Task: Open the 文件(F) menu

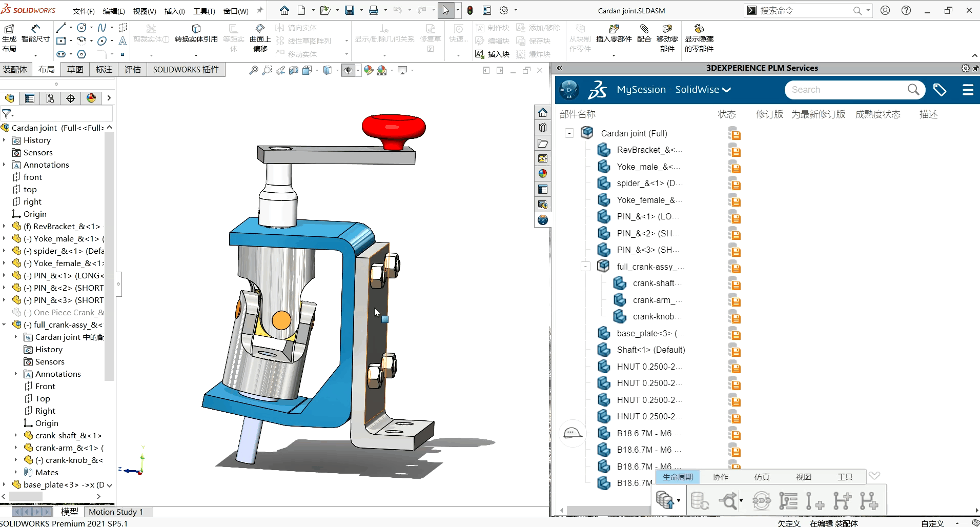Action: coord(84,11)
